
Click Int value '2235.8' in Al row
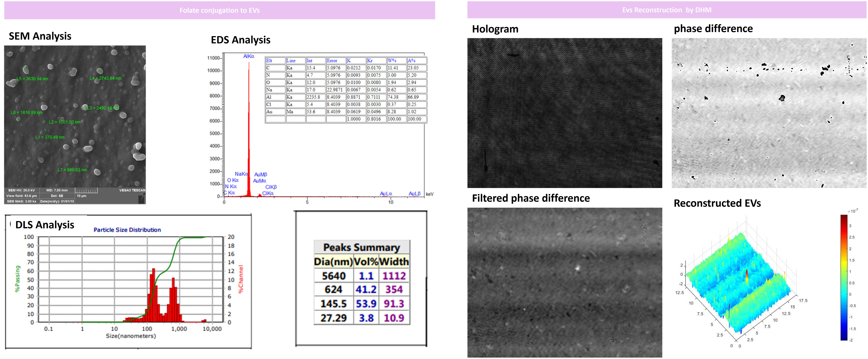313,97
